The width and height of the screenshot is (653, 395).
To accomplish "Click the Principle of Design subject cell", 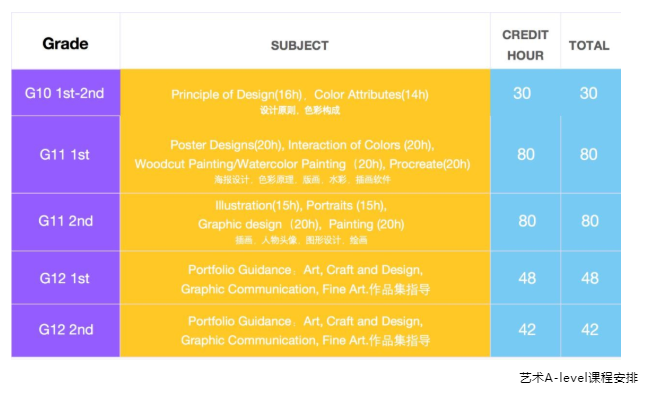I will [305, 92].
